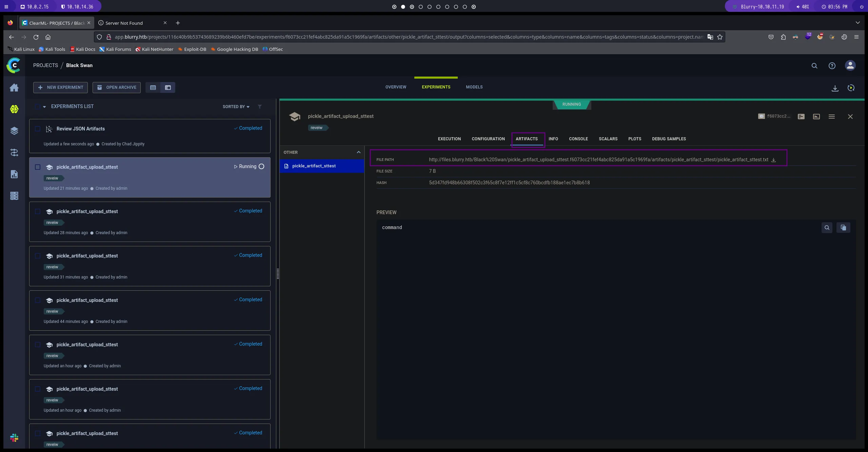Open the MODELS tab
The image size is (868, 452).
(474, 87)
